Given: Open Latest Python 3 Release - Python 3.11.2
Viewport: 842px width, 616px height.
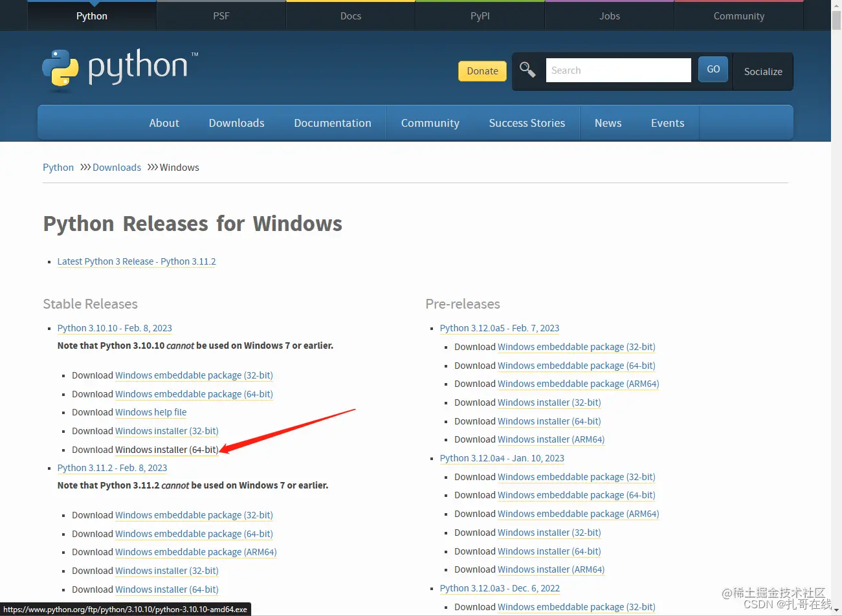Looking at the screenshot, I should (137, 261).
